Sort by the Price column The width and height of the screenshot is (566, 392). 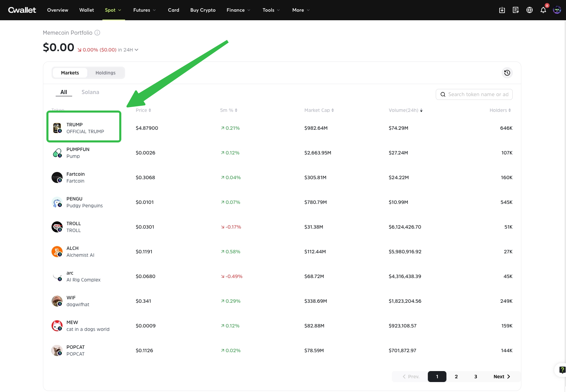[x=143, y=110]
